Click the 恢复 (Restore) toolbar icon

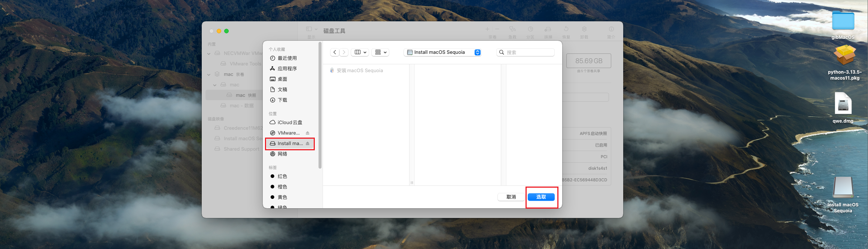tap(566, 29)
